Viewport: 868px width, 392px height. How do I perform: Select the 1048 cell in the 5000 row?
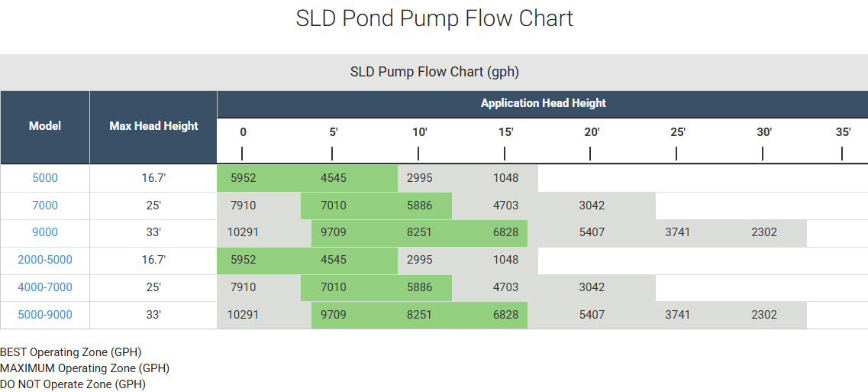[x=505, y=178]
